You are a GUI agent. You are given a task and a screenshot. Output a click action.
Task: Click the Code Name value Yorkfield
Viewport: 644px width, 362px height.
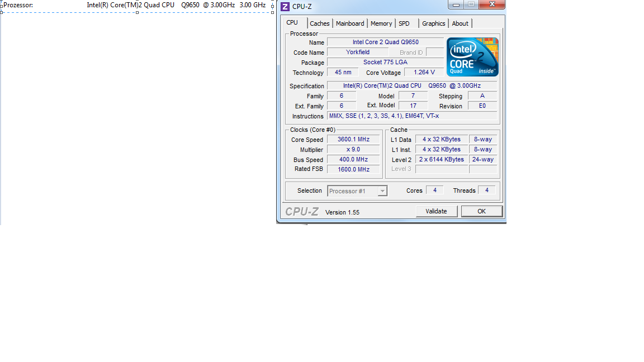click(357, 52)
